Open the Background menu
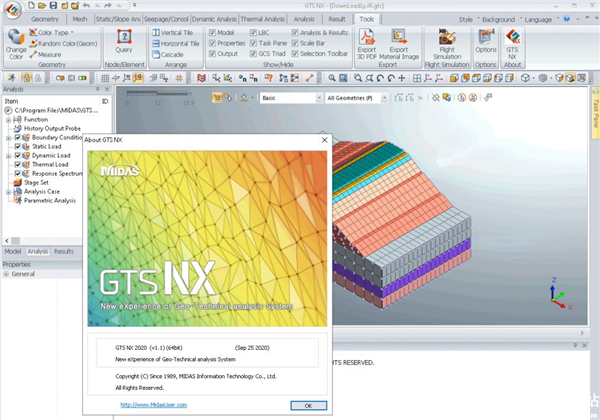 tap(501, 19)
